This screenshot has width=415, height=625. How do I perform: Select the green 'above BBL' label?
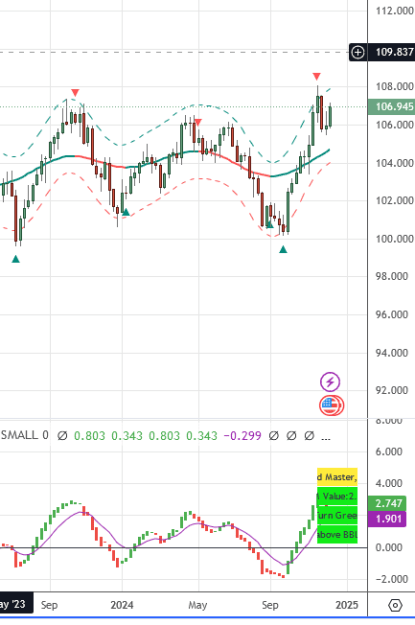pyautogui.click(x=337, y=535)
